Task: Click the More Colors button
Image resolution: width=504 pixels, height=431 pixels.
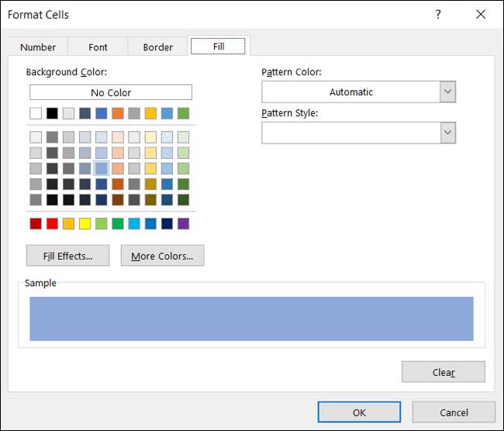Action: click(162, 256)
